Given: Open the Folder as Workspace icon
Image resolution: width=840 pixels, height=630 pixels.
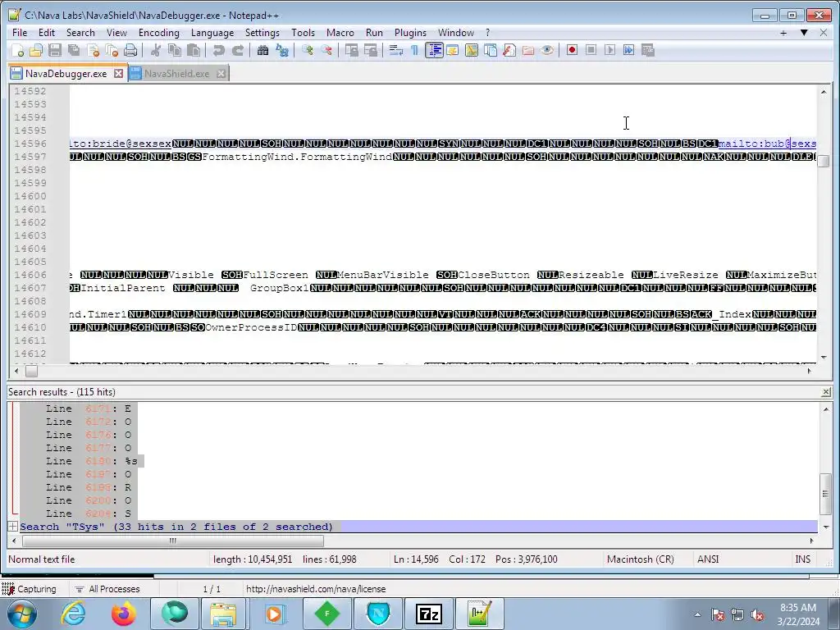Looking at the screenshot, I should pos(528,50).
